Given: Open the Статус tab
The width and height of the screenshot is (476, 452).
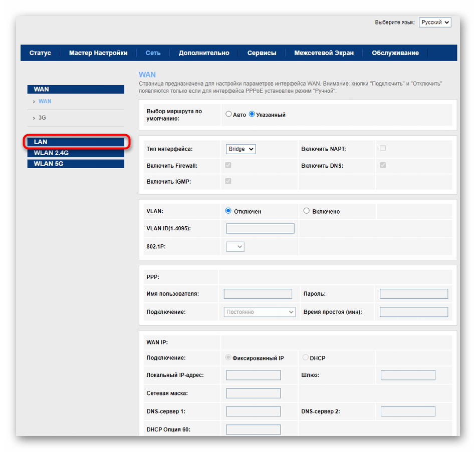Looking at the screenshot, I should tap(40, 53).
